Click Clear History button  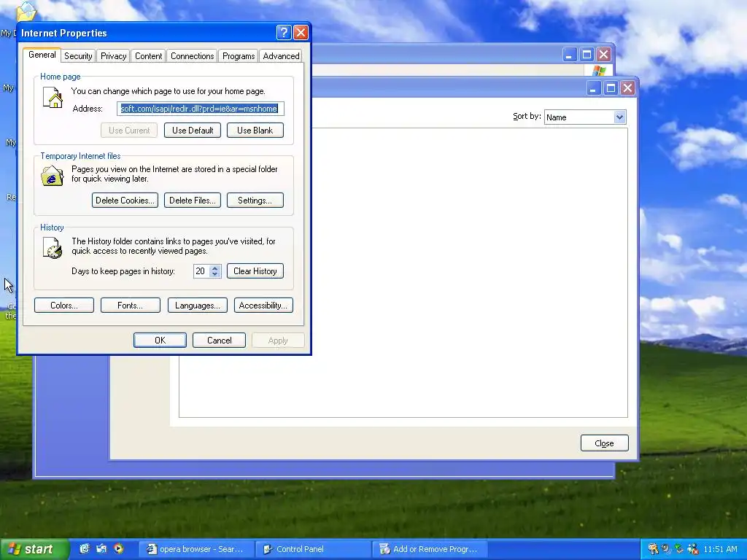(255, 271)
